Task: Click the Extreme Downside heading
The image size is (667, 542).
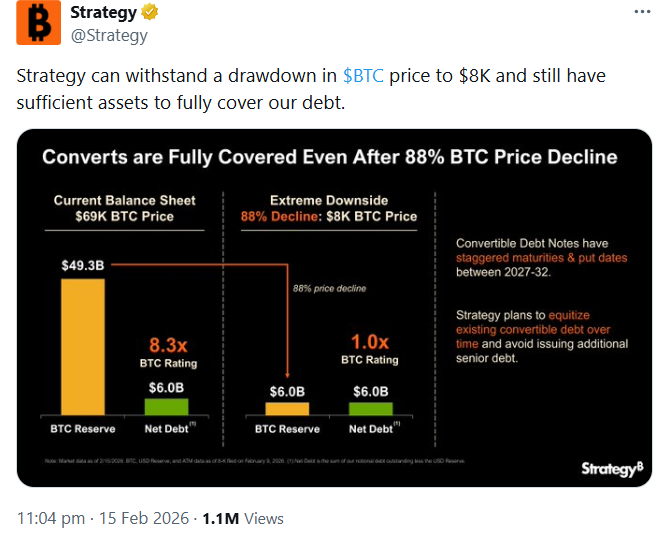Action: tap(329, 200)
